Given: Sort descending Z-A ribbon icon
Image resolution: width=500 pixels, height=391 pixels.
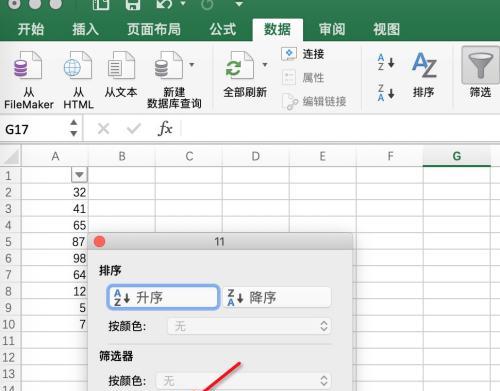Looking at the screenshot, I should click(386, 93).
